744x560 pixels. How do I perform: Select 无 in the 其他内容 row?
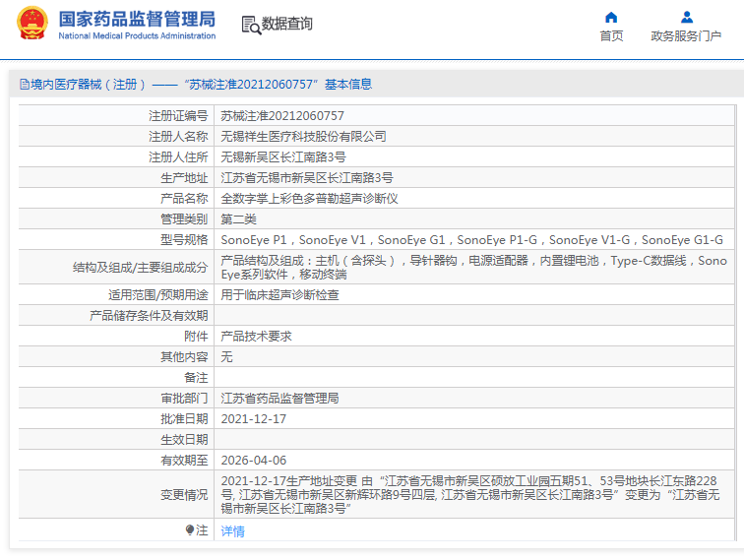(x=226, y=357)
